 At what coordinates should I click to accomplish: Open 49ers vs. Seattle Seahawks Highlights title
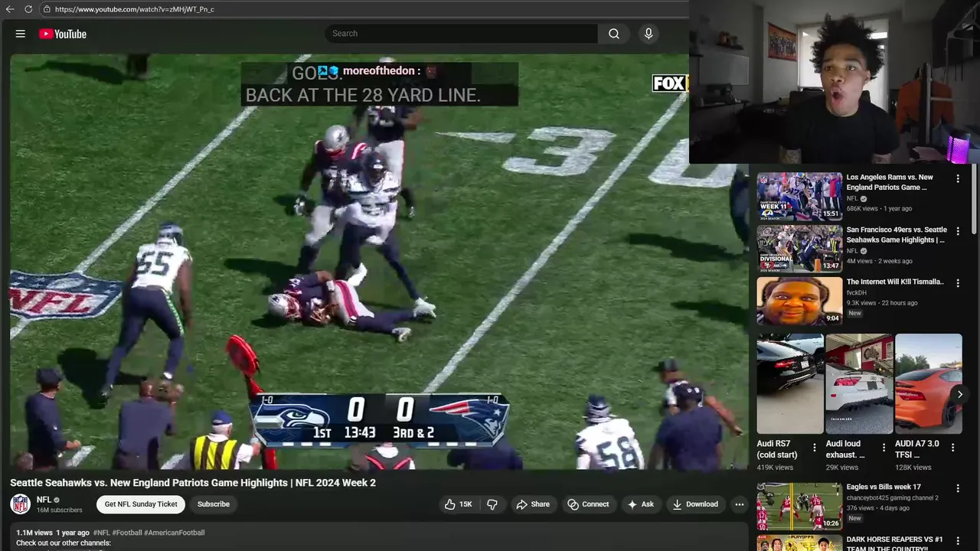point(897,235)
